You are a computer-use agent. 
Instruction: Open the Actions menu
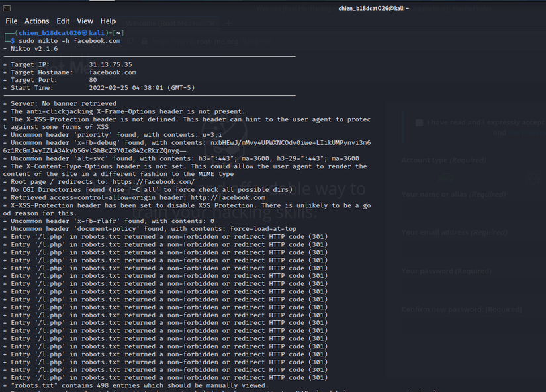37,21
